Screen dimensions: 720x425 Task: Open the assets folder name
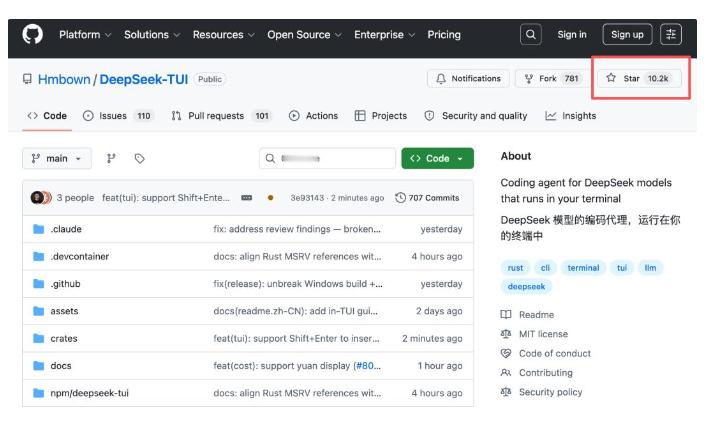click(64, 311)
